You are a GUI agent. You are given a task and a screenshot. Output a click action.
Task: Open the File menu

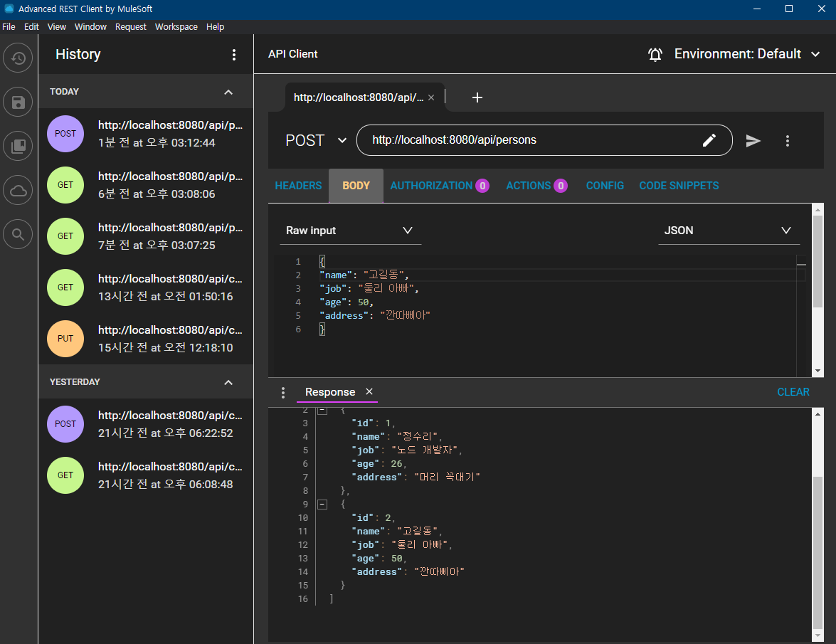click(9, 26)
